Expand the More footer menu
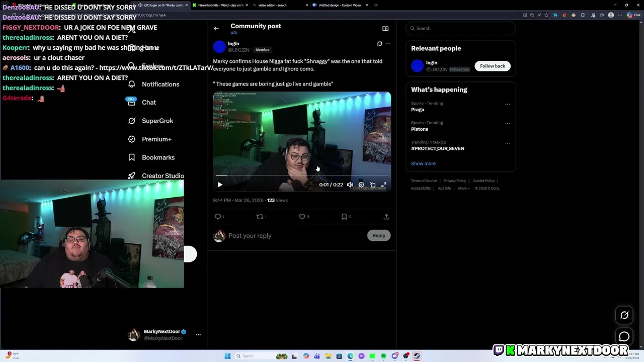The height and width of the screenshot is (362, 644). click(x=464, y=189)
